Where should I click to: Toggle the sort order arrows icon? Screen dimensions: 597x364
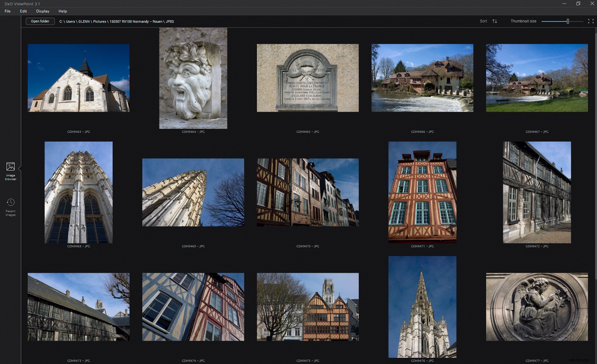click(x=495, y=21)
